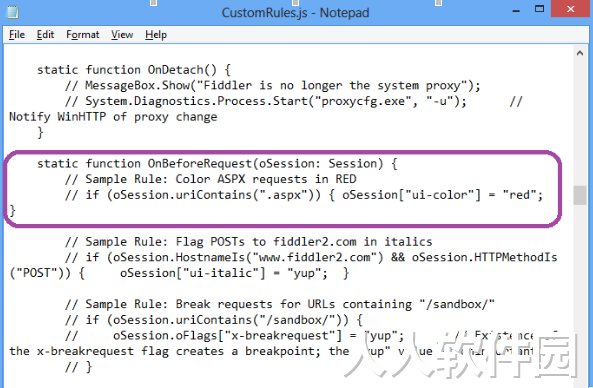Click the scrollbar track below the thumb
This screenshot has height=388, width=593.
580,295
